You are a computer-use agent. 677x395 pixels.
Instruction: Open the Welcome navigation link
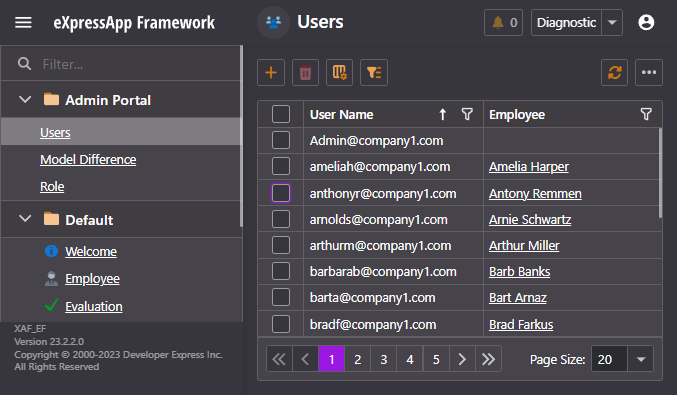pyautogui.click(x=91, y=252)
